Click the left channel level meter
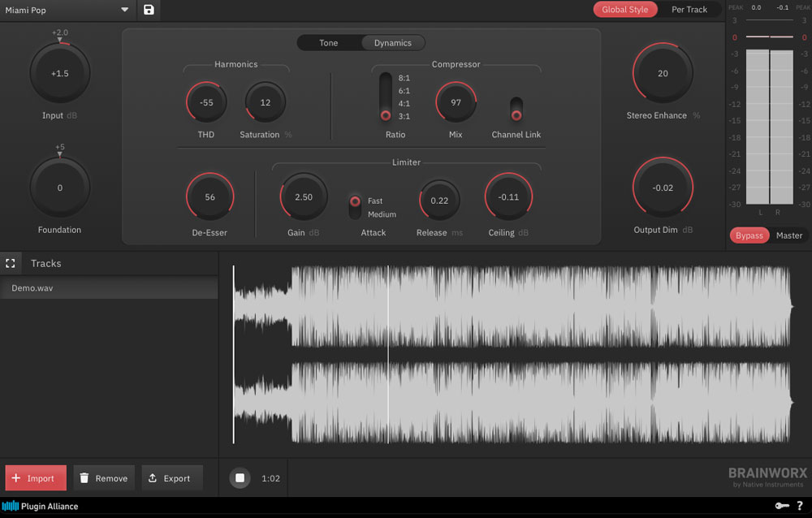This screenshot has width=812, height=518. click(757, 127)
